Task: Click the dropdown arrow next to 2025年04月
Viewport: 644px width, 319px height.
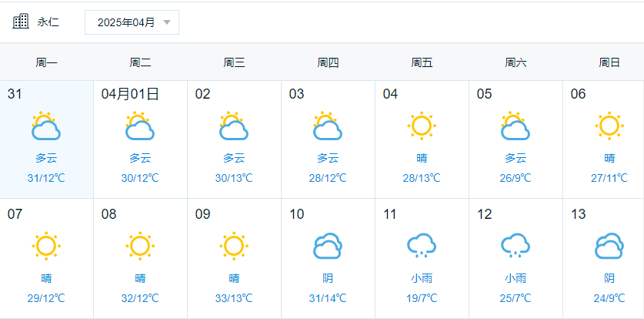Action: [167, 22]
